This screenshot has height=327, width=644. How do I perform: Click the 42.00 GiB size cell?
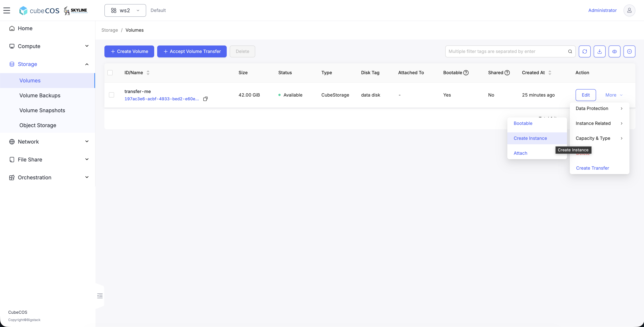point(249,95)
